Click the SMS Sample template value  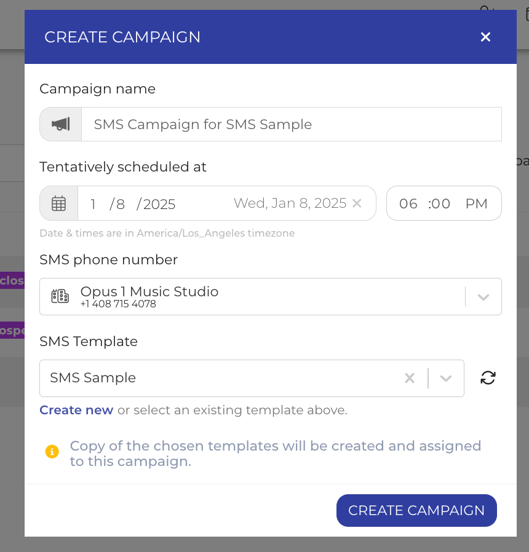[93, 378]
